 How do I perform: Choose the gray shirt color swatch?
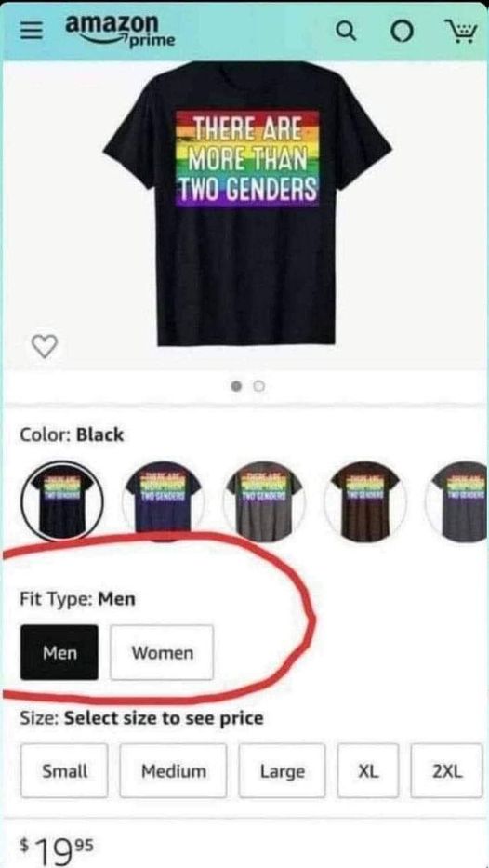264,501
